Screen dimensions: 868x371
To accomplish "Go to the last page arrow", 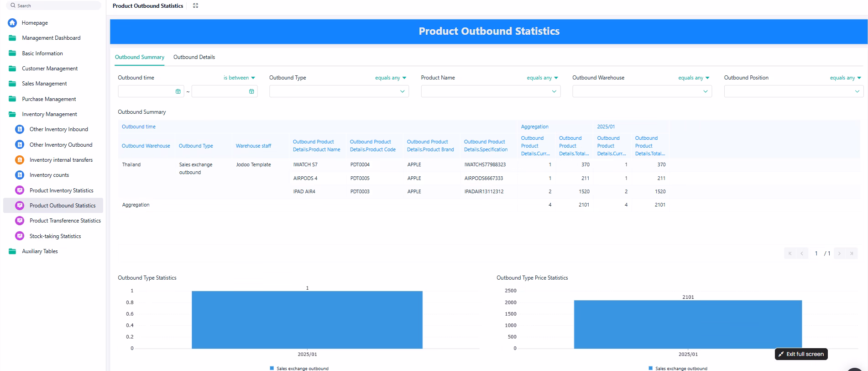I will coord(852,254).
